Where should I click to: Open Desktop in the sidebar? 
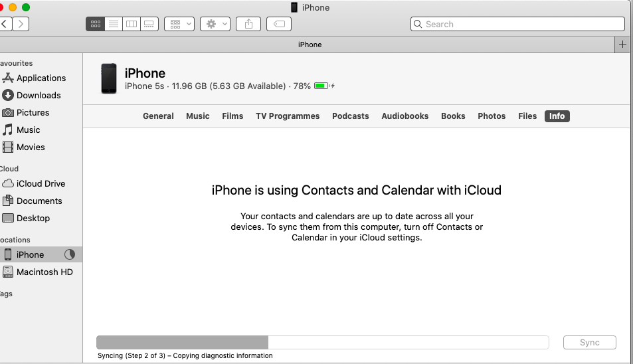pyautogui.click(x=41, y=219)
